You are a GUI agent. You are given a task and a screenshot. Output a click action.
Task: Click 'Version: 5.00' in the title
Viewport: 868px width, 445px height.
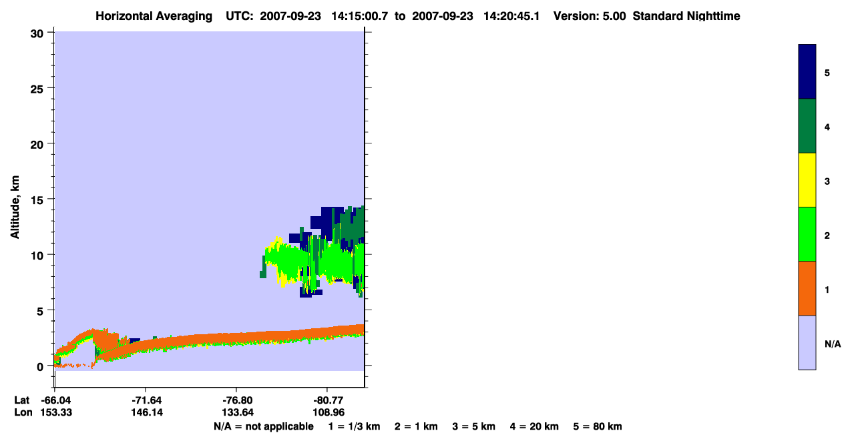[590, 16]
